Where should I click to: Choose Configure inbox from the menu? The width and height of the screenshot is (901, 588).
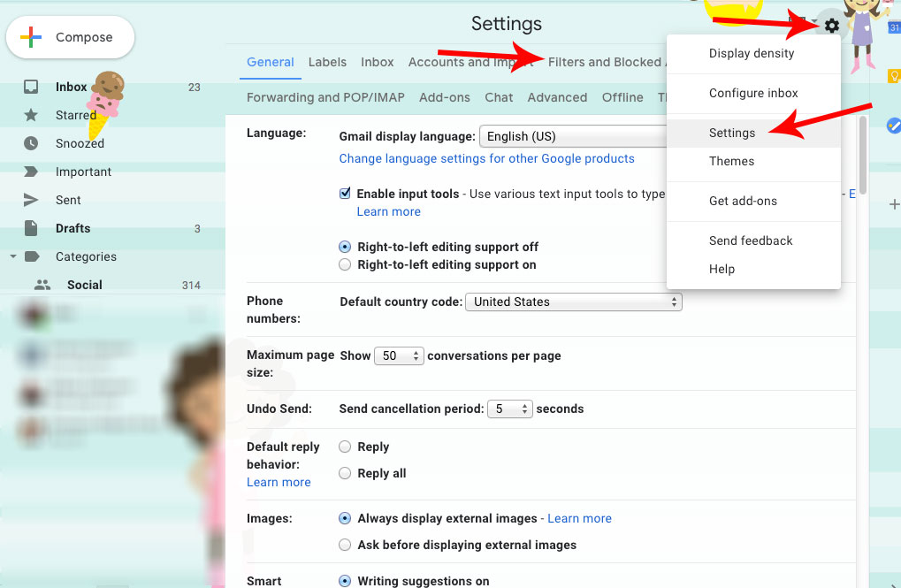pos(753,93)
